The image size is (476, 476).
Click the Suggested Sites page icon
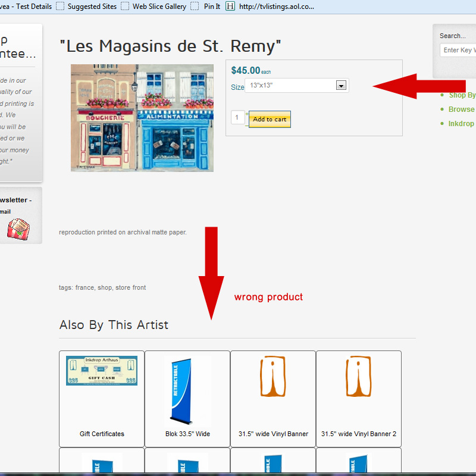60,6
